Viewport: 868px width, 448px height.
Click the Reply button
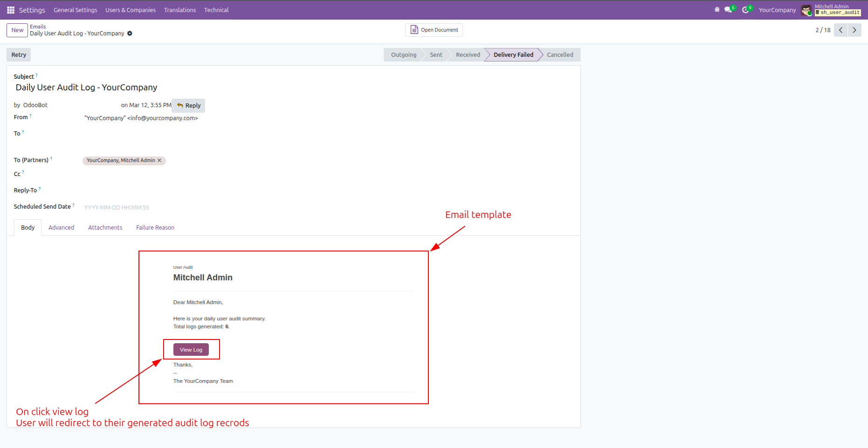click(x=188, y=106)
